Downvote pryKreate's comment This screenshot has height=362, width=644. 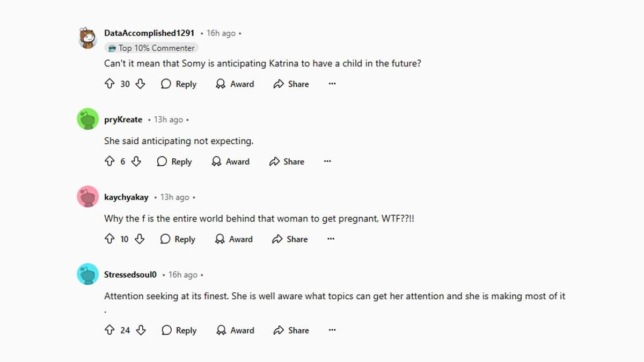tap(136, 161)
